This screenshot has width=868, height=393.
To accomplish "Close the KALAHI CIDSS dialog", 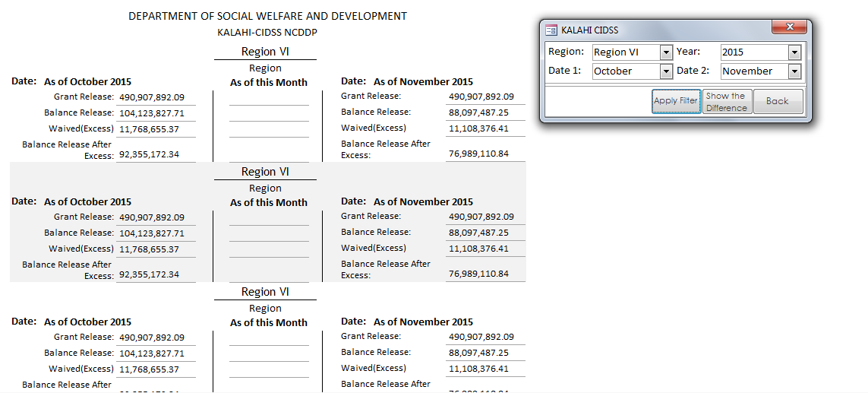I will pyautogui.click(x=790, y=27).
